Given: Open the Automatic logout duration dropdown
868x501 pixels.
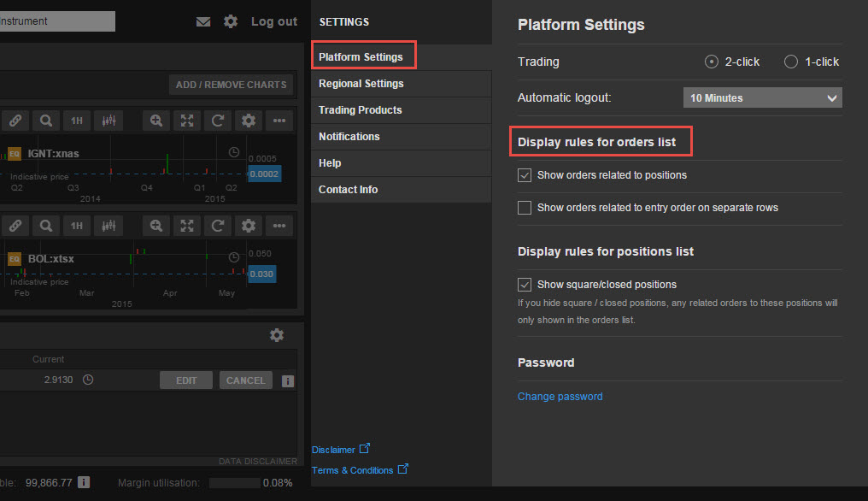Looking at the screenshot, I should [763, 97].
